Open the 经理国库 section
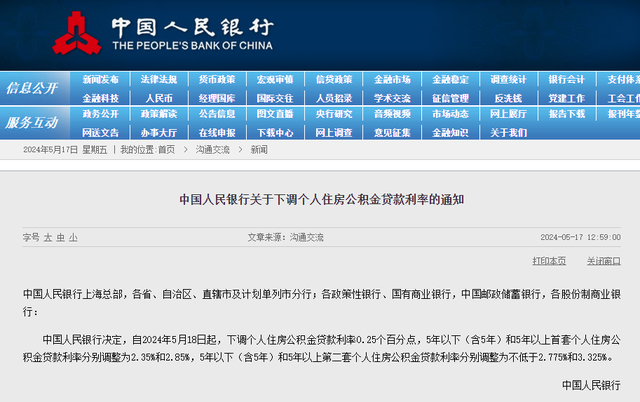Screen dimensions: 640x402 coord(217,98)
